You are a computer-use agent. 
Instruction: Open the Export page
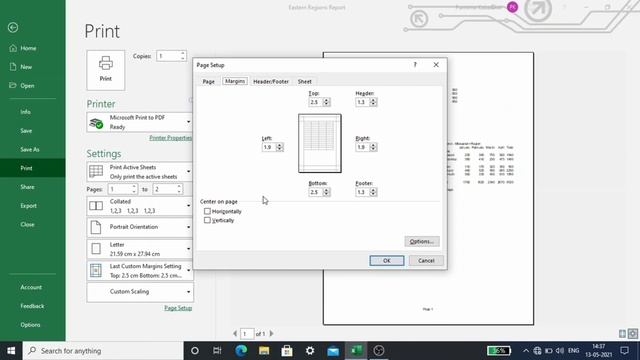[x=28, y=206]
